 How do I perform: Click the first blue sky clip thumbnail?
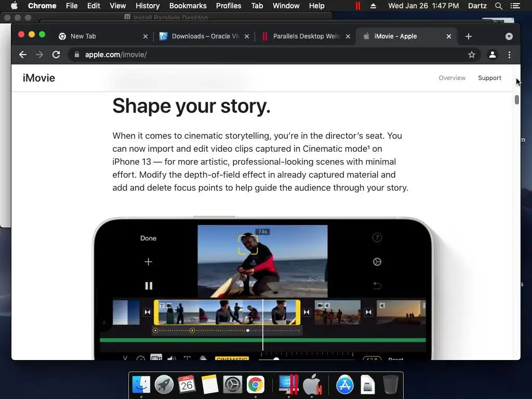pos(126,312)
